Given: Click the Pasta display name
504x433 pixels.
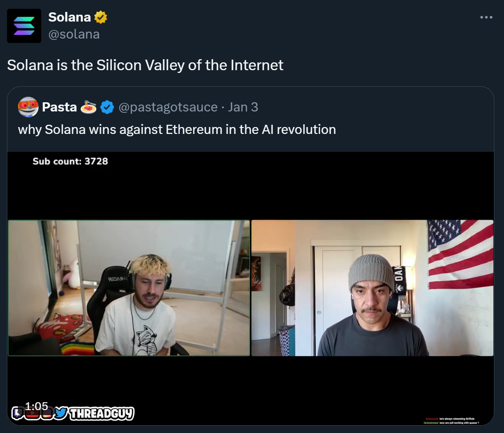Looking at the screenshot, I should pos(60,107).
